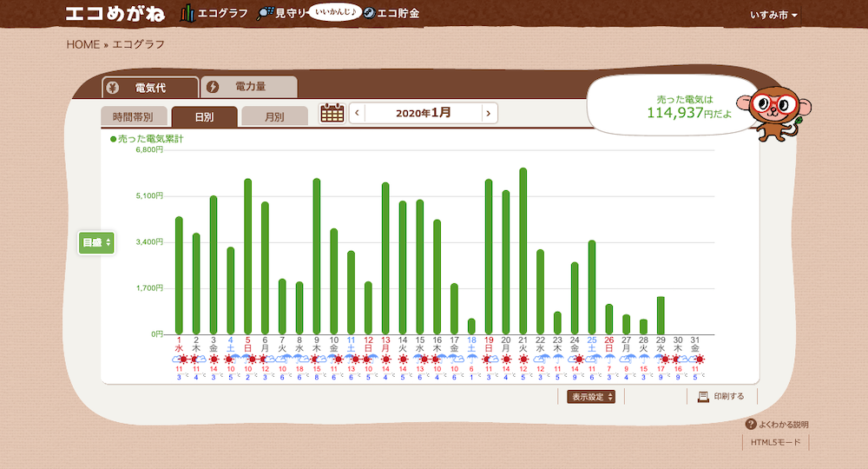Click the bar for January 5
Image resolution: width=868 pixels, height=469 pixels.
[248, 256]
